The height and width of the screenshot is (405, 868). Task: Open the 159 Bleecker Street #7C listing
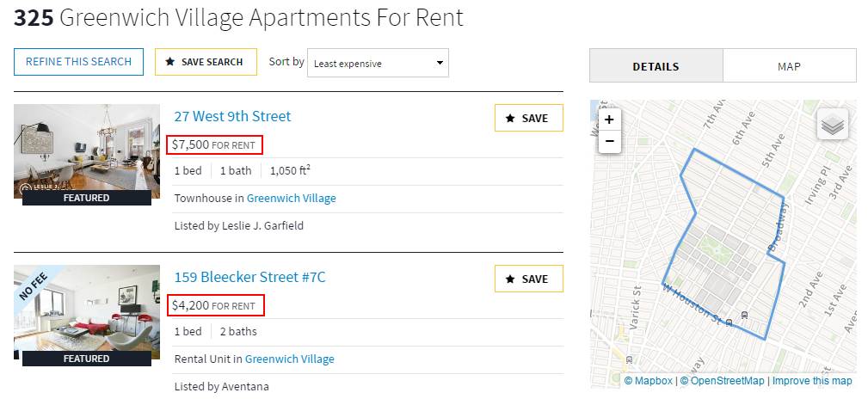[249, 277]
